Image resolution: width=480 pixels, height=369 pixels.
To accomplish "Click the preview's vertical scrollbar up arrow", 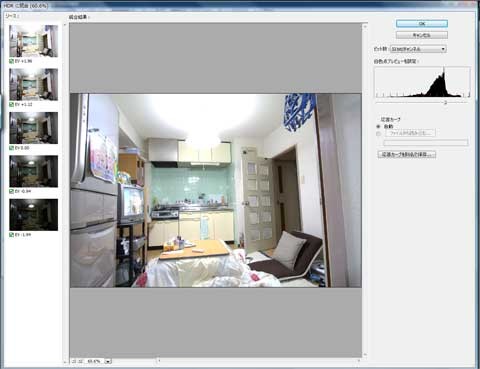I will (365, 26).
